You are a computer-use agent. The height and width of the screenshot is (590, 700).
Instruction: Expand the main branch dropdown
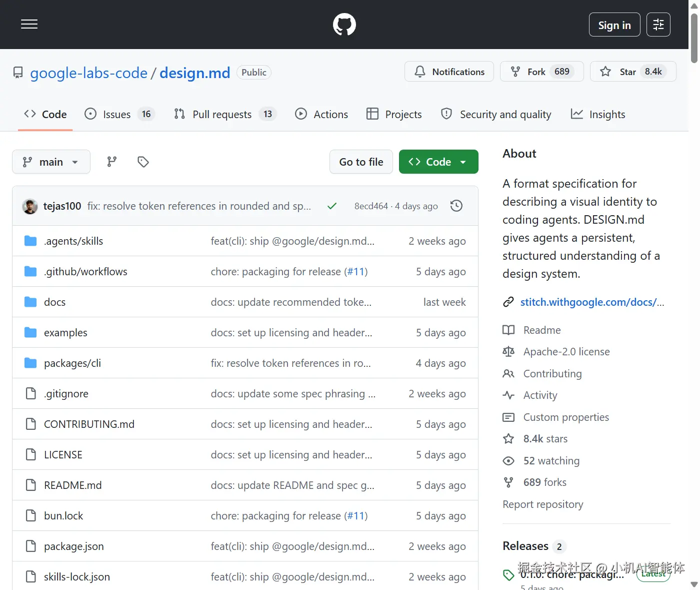51,162
